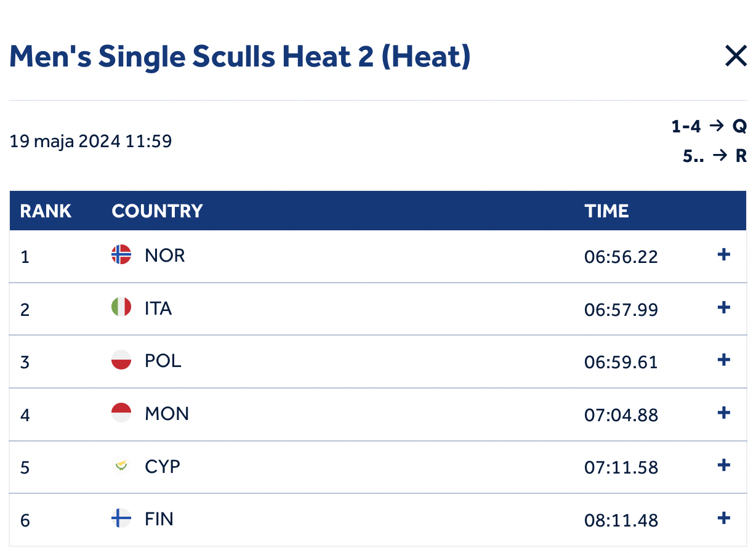The height and width of the screenshot is (553, 756).
Task: Click the RANK column header
Action: [x=46, y=211]
